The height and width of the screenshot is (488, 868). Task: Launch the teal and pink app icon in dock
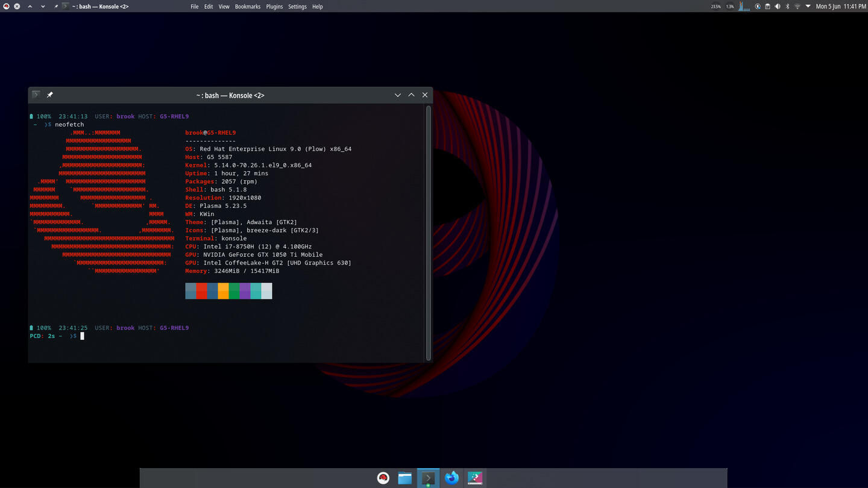[x=475, y=478]
